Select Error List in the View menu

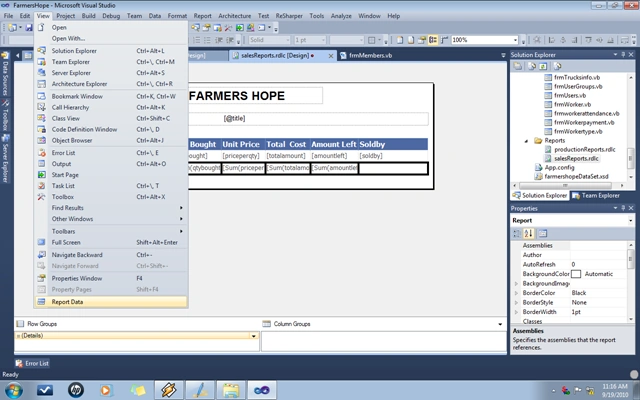click(x=111, y=153)
